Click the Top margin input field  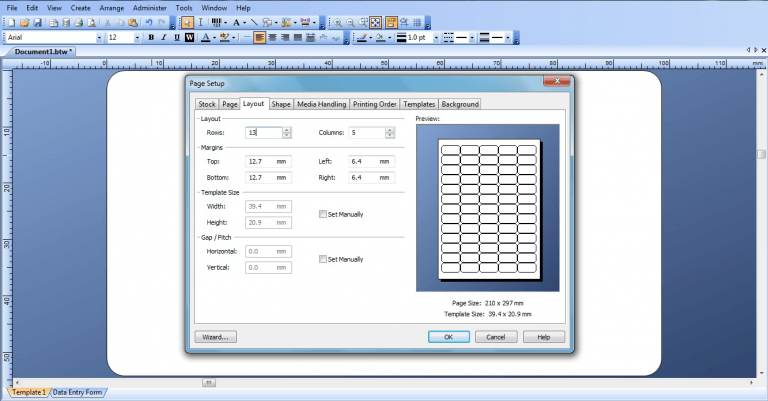(x=268, y=161)
